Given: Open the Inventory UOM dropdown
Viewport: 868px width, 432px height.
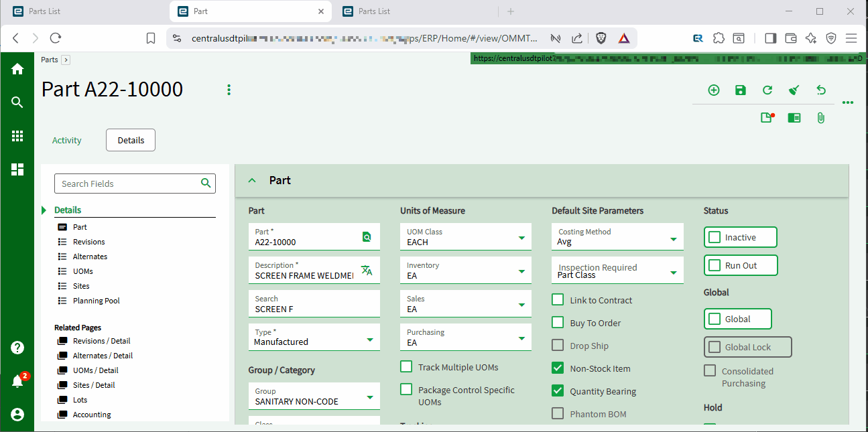Looking at the screenshot, I should [x=466, y=270].
